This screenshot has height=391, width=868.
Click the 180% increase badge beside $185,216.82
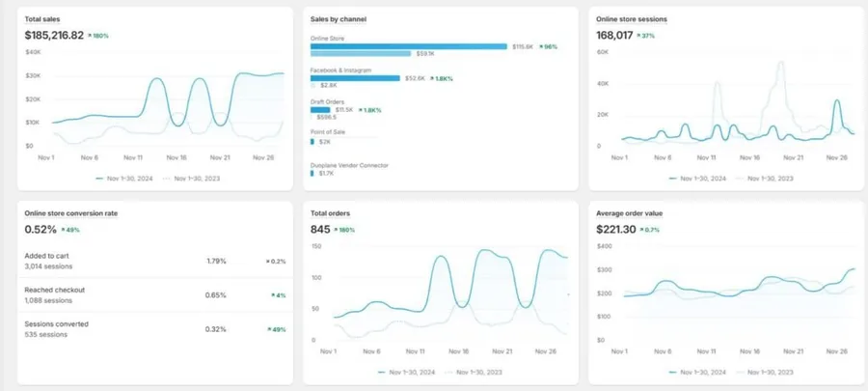pyautogui.click(x=98, y=36)
